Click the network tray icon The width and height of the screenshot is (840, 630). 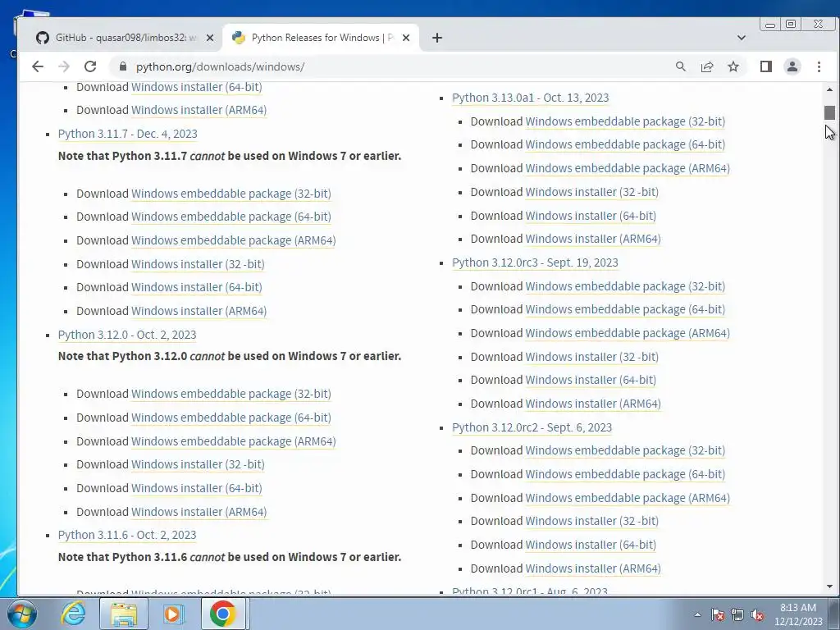tap(737, 614)
